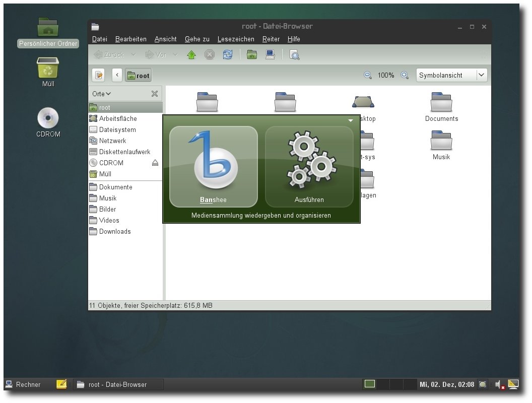
Task: Go up to the parent folder
Action: [191, 54]
